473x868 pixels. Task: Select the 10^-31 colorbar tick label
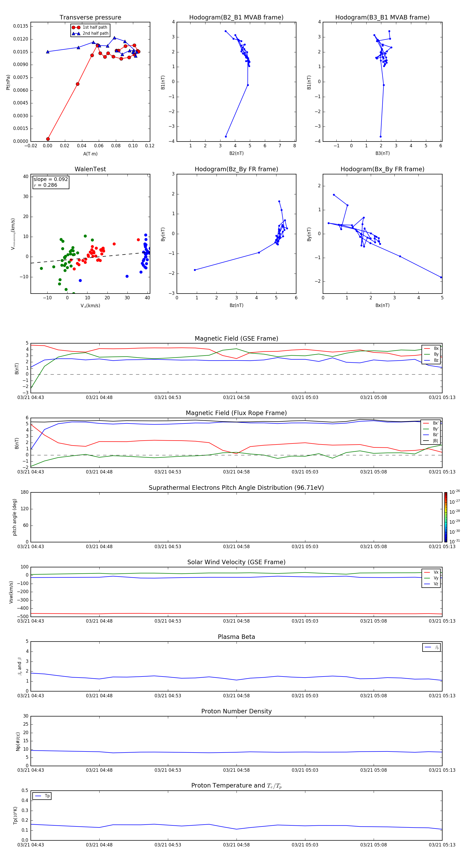[x=455, y=542]
